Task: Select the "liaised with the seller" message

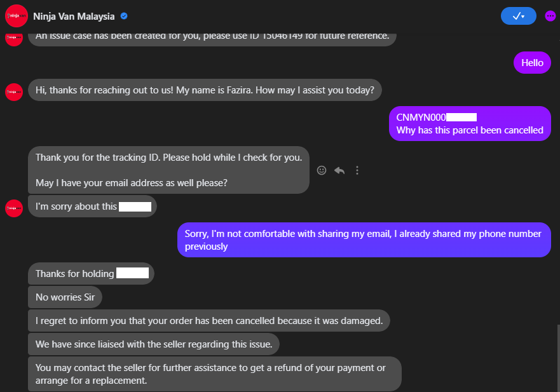Action: click(x=153, y=344)
